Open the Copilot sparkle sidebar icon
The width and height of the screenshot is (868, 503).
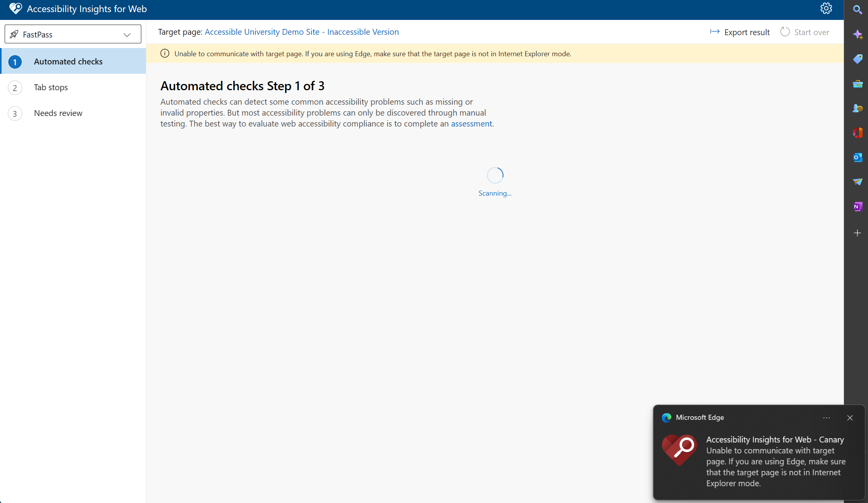857,34
